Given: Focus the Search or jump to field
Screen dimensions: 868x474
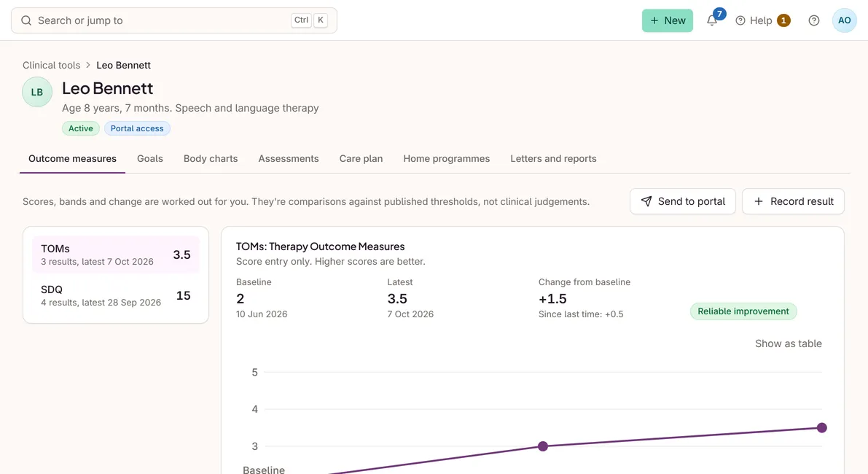Looking at the screenshot, I should [x=174, y=20].
